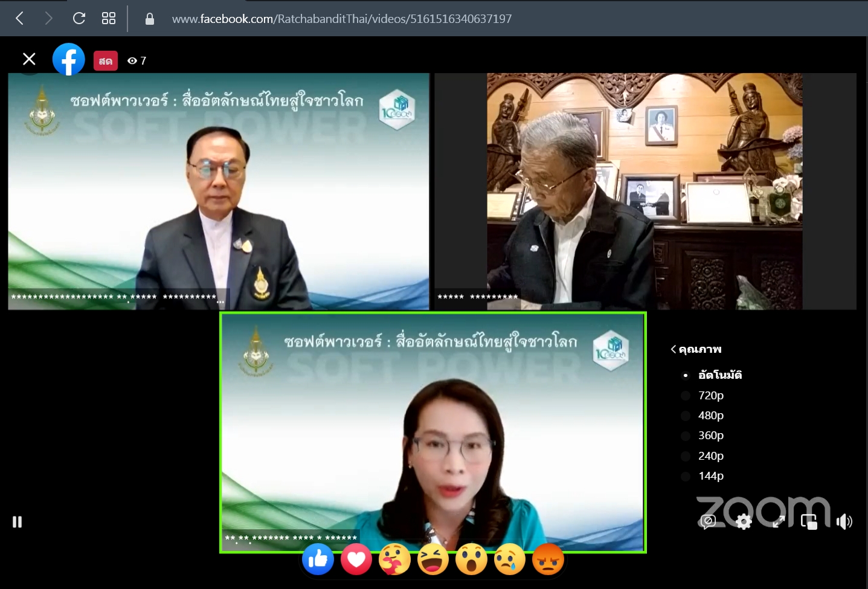Enable picture-in-picture mini player
Screen dimensions: 868x589
(x=809, y=521)
